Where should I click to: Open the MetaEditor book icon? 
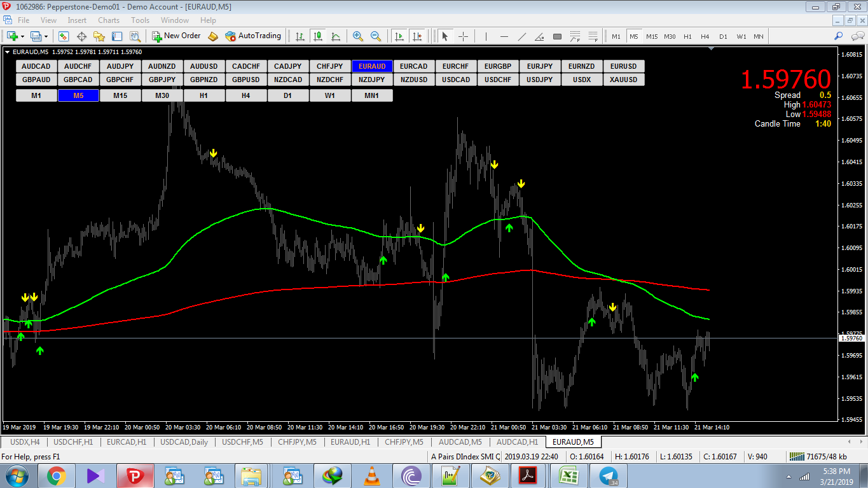(x=213, y=36)
